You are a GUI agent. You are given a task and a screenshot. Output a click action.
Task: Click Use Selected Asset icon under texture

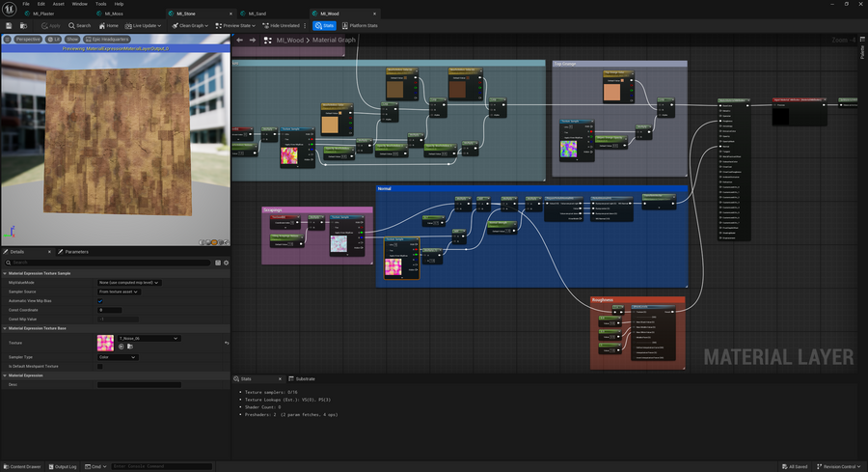(121, 347)
